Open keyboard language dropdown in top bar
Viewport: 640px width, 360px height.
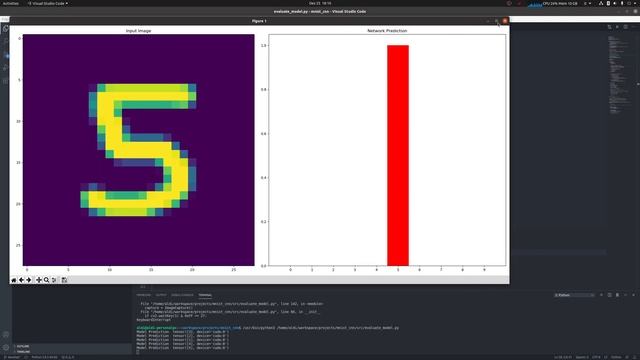(587, 3)
